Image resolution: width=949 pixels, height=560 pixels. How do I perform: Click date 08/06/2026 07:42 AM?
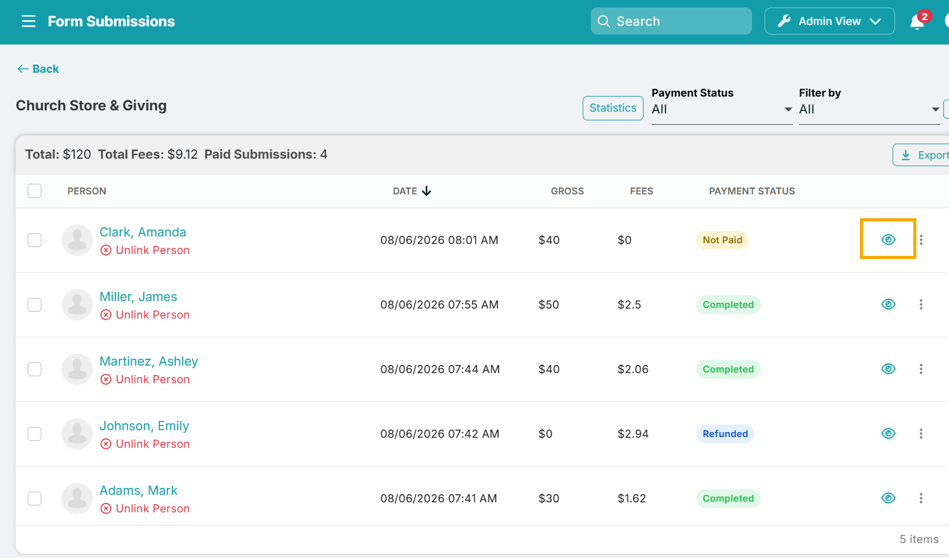[x=440, y=434]
